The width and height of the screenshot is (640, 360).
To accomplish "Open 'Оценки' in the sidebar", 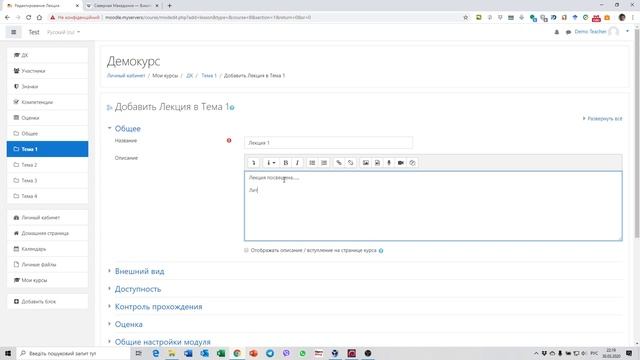I will pyautogui.click(x=47, y=118).
